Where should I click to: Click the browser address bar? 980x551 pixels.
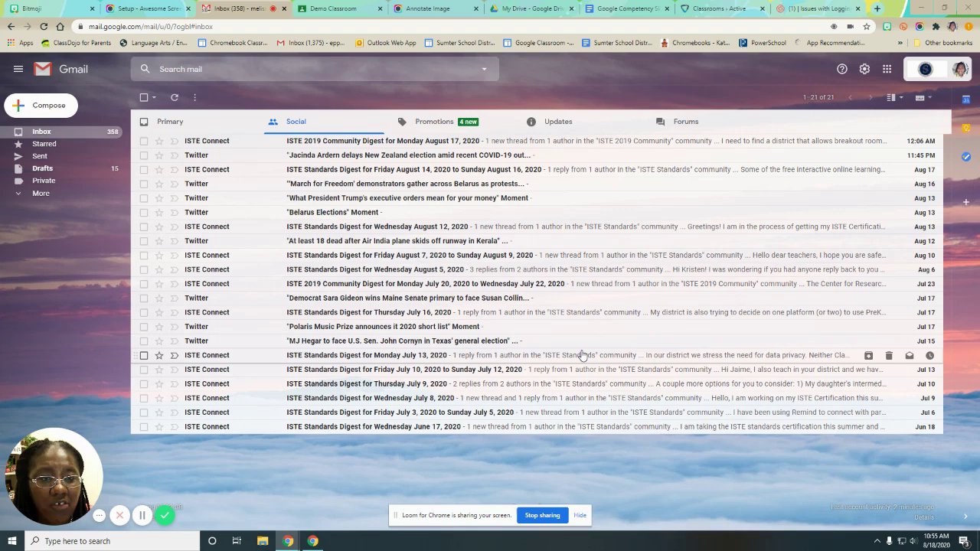[x=452, y=26]
